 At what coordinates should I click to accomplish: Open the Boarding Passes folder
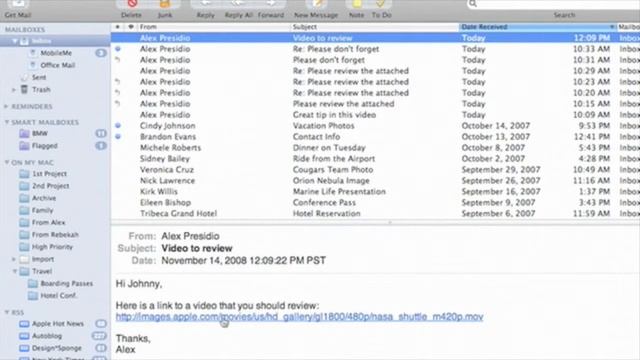tap(66, 284)
